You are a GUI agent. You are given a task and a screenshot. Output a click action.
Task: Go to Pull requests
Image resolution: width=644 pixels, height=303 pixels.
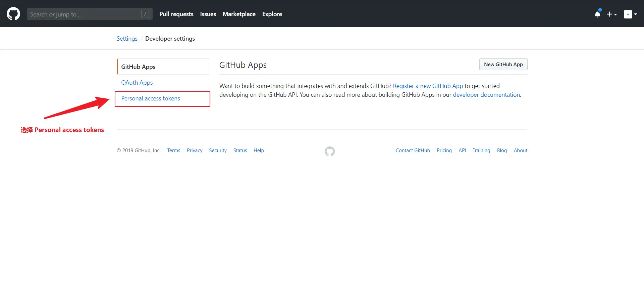click(x=176, y=14)
